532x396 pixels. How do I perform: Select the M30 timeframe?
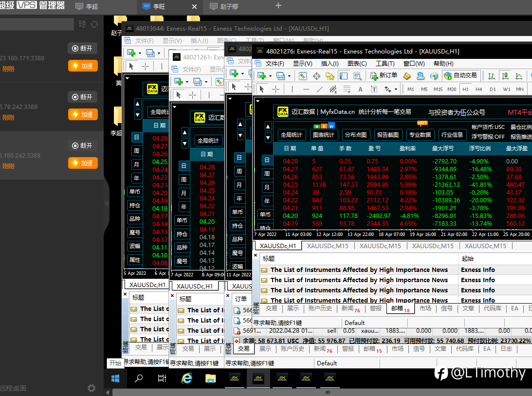point(452,89)
